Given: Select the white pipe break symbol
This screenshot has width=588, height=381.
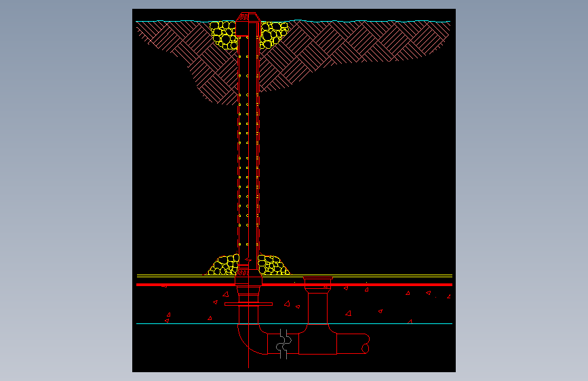Looking at the screenshot, I should tap(284, 344).
